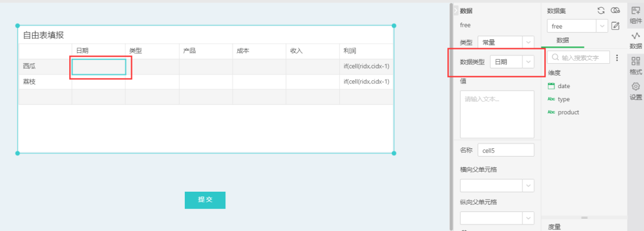
Task: Open the 设置 settings panel
Action: (636, 91)
